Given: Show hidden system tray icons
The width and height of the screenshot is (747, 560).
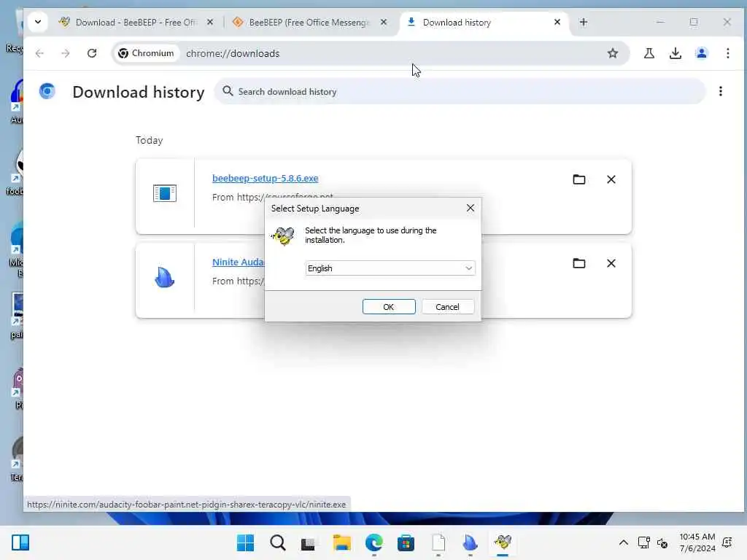Looking at the screenshot, I should coord(623,542).
